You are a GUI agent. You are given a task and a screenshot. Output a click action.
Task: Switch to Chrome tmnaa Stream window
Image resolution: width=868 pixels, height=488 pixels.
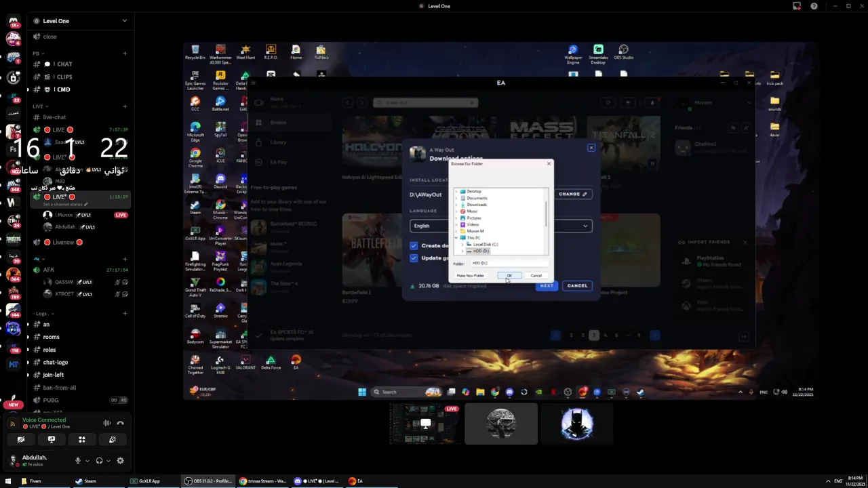(263, 481)
